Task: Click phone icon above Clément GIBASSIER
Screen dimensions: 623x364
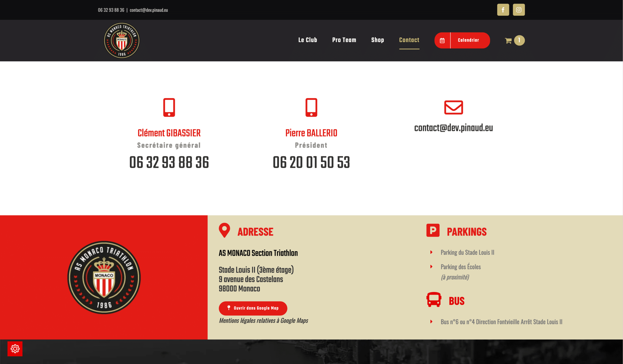Action: pyautogui.click(x=169, y=107)
